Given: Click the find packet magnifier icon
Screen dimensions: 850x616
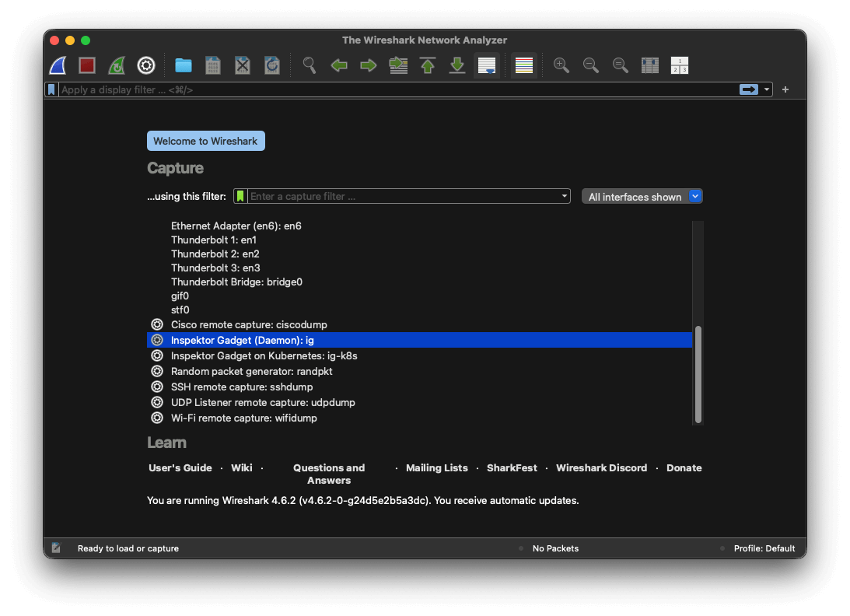Looking at the screenshot, I should click(309, 65).
